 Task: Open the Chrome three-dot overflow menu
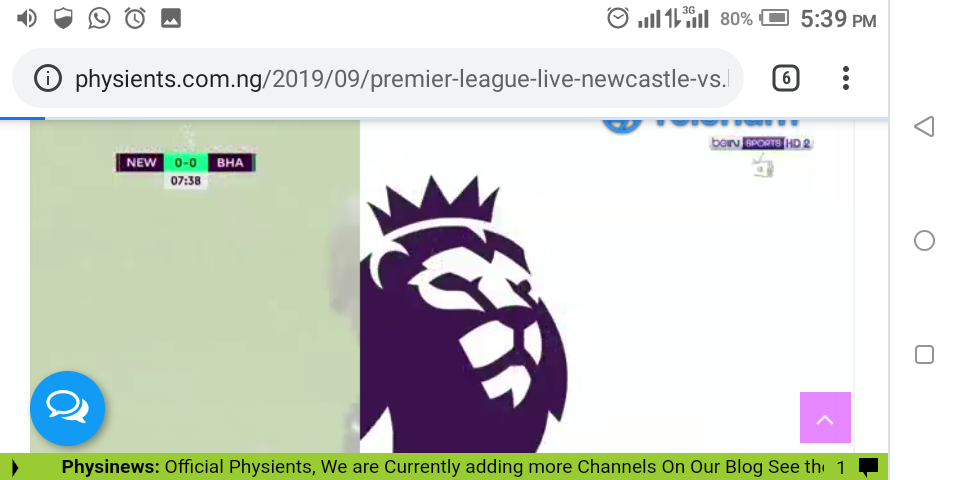(x=846, y=78)
